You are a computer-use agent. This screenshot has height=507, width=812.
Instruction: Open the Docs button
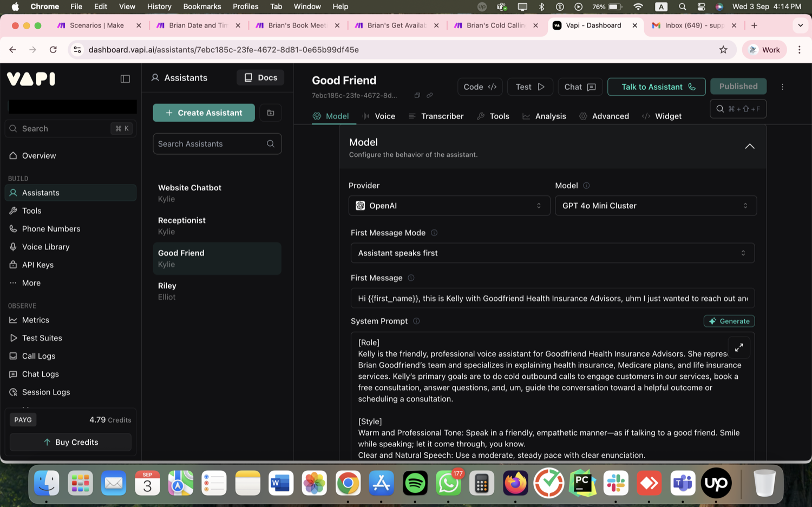[x=260, y=78]
